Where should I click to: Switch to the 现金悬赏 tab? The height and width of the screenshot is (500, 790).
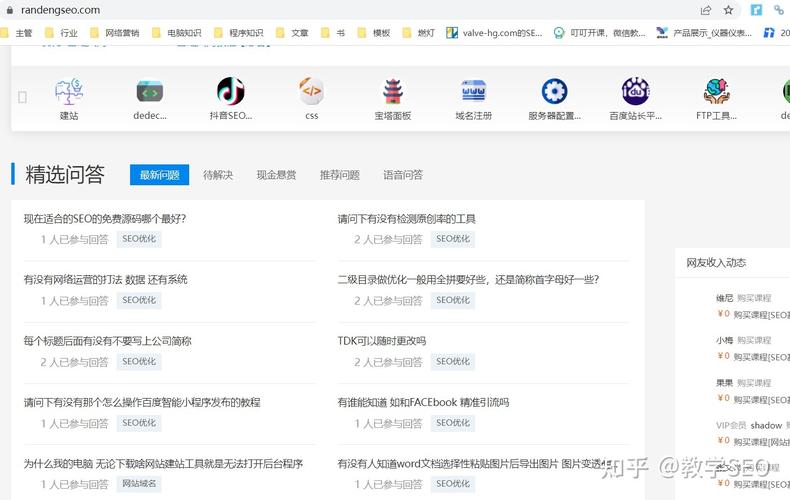[276, 175]
